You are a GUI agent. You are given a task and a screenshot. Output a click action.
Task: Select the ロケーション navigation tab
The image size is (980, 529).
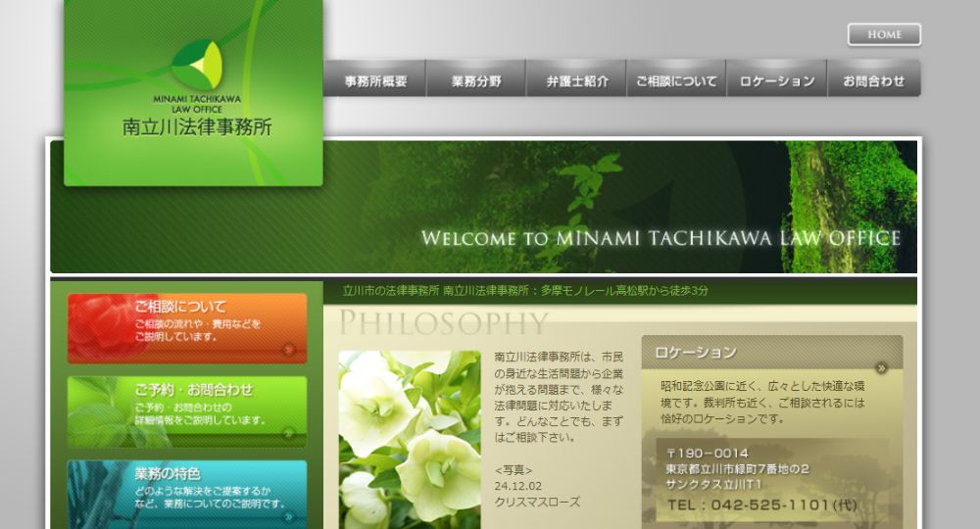pos(776,81)
